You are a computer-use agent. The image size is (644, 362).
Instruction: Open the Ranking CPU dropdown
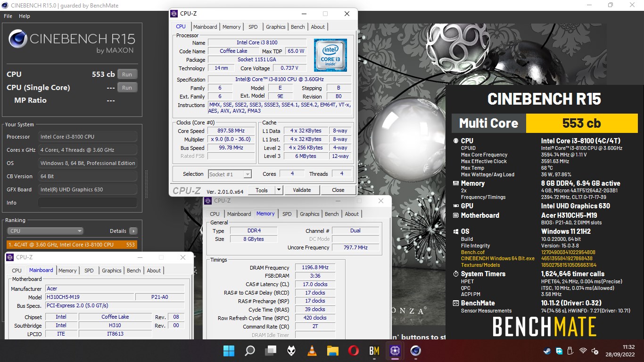tap(45, 231)
